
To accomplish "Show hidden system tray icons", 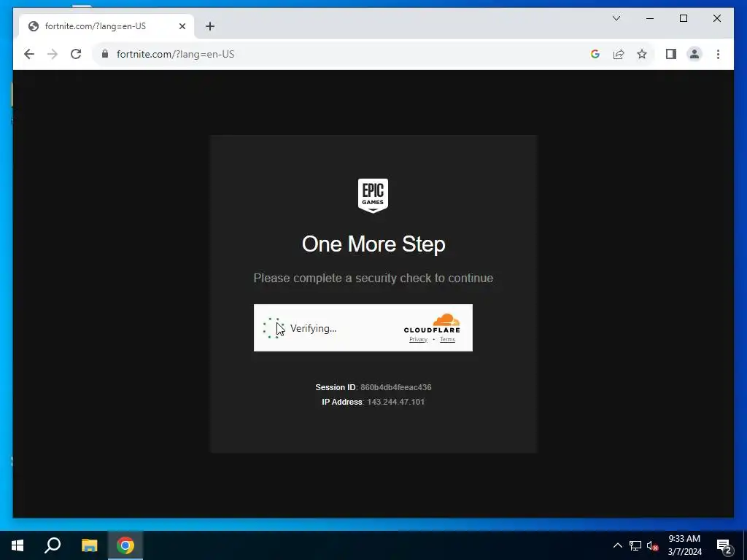I will [617, 545].
